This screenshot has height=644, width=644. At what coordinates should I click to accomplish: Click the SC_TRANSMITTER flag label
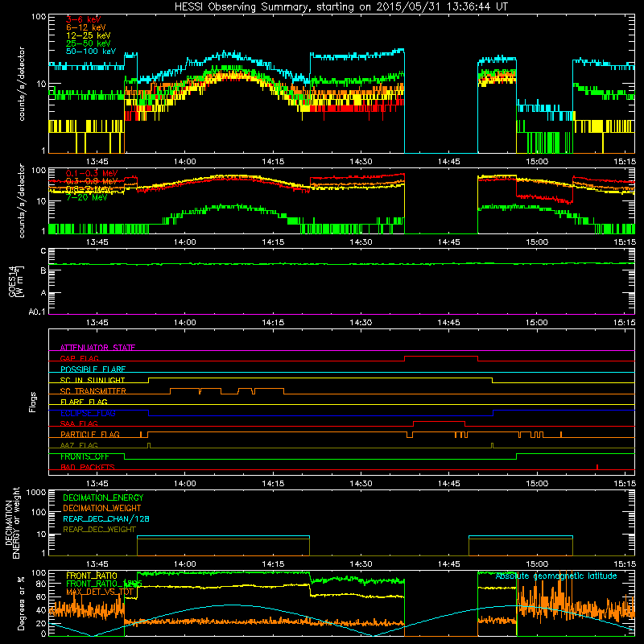93,391
